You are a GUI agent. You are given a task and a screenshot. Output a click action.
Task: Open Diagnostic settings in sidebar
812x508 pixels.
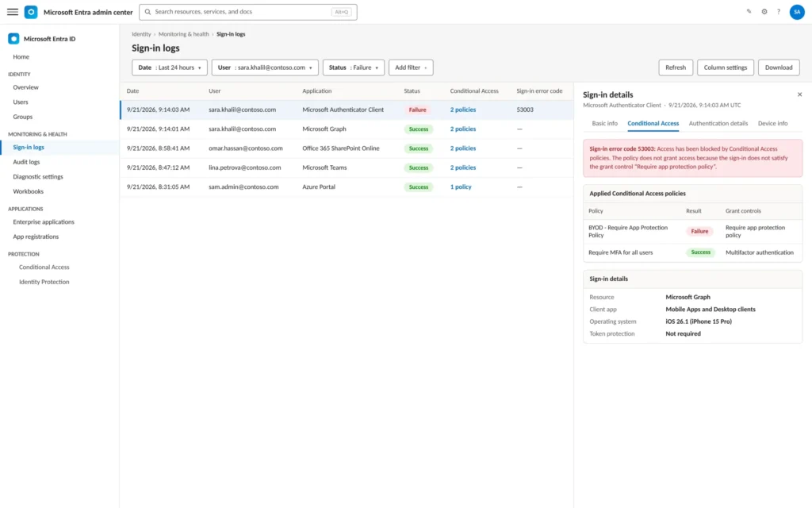59,177
